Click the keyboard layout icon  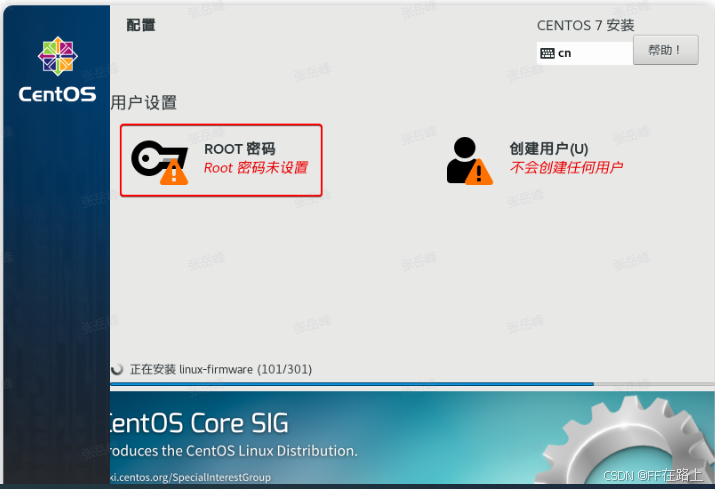coord(547,53)
